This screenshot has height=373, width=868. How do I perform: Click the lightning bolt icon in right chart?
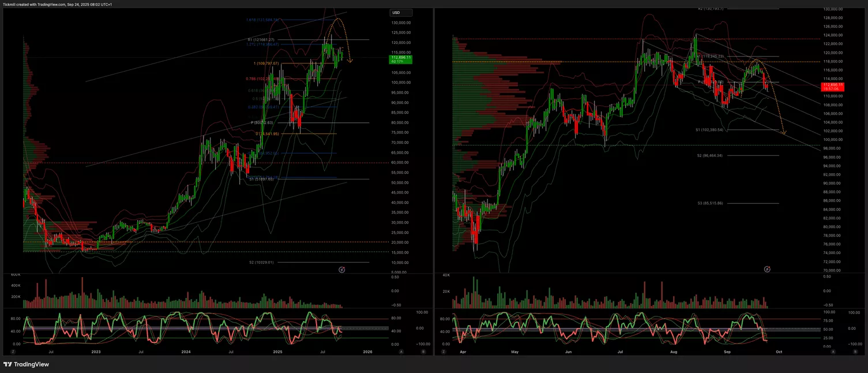(x=767, y=269)
